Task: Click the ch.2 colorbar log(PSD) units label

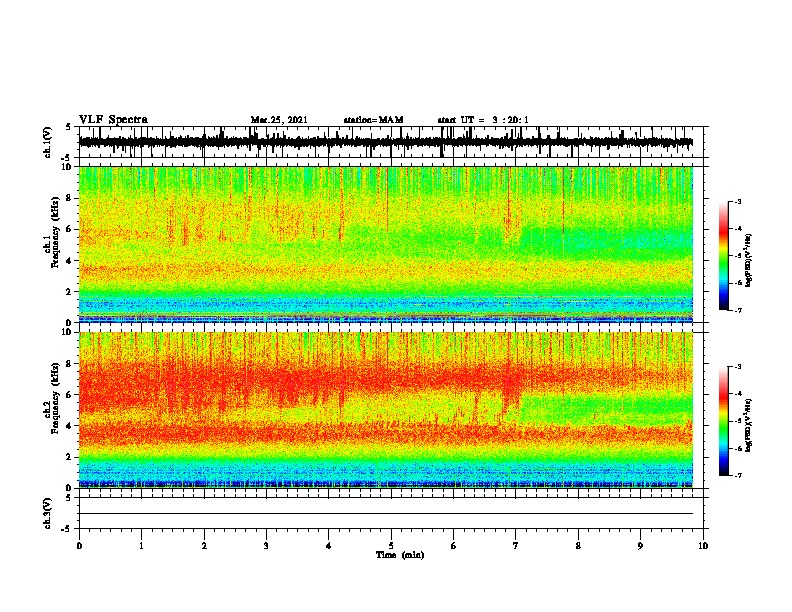Action: tap(749, 425)
